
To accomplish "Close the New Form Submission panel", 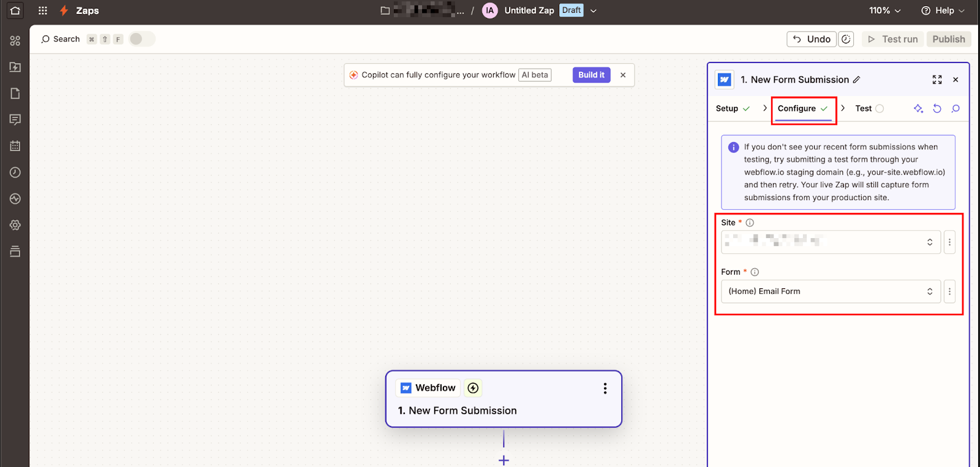I will (956, 80).
